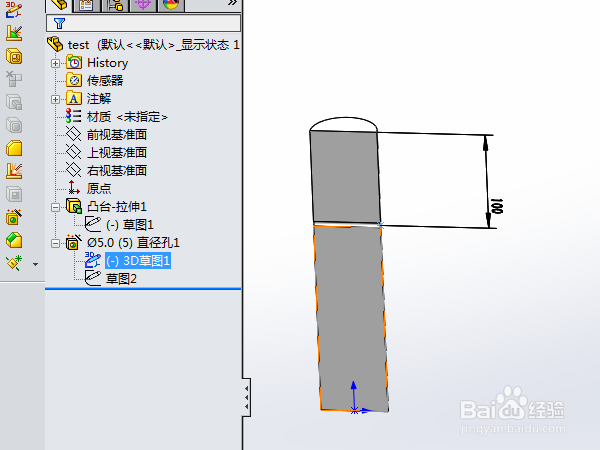Click the sketch point on cylinder edge
This screenshot has height=450, width=600.
(x=380, y=225)
